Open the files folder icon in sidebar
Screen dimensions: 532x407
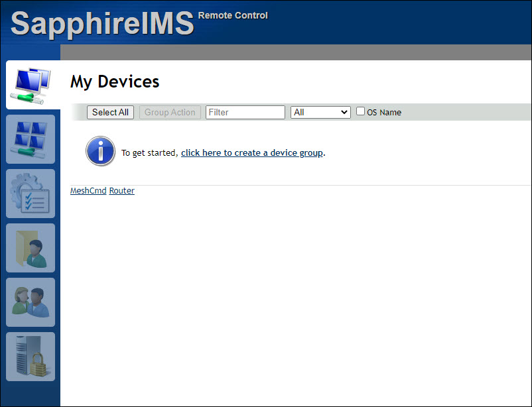coord(30,248)
